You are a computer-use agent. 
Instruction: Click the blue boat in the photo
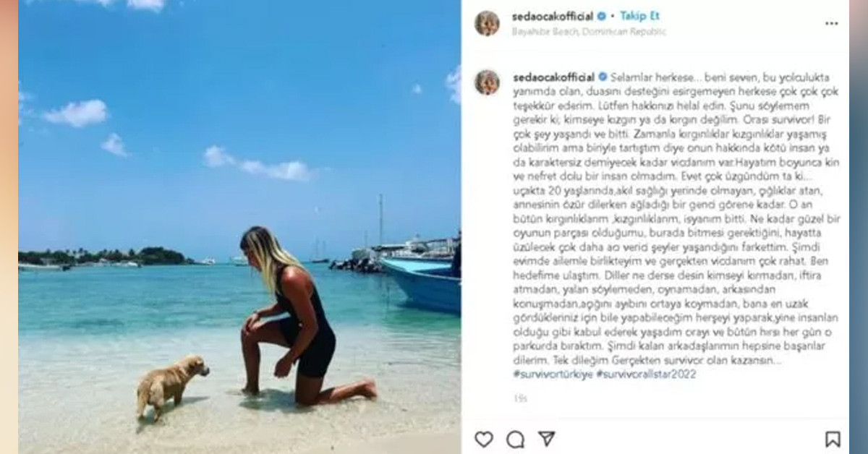(422, 283)
